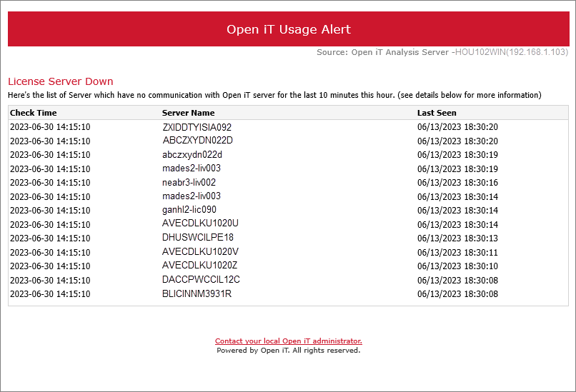Open the 'Contact your local Open iT administrator' link
This screenshot has width=576, height=392.
pos(289,341)
